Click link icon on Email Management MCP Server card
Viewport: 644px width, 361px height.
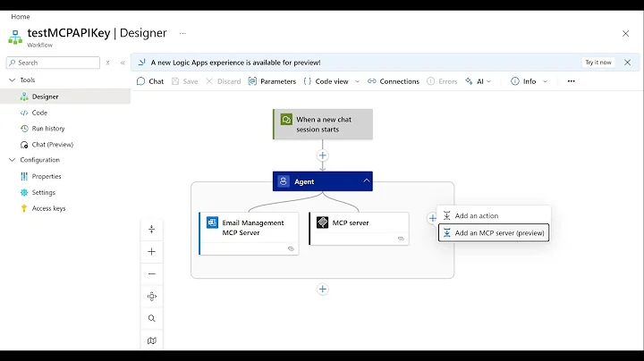pyautogui.click(x=291, y=248)
